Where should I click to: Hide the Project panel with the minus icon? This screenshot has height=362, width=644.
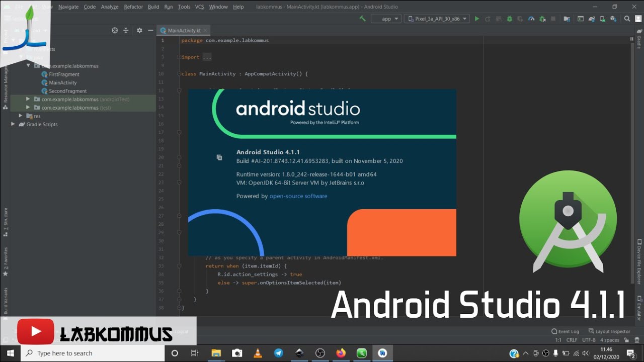click(x=149, y=31)
